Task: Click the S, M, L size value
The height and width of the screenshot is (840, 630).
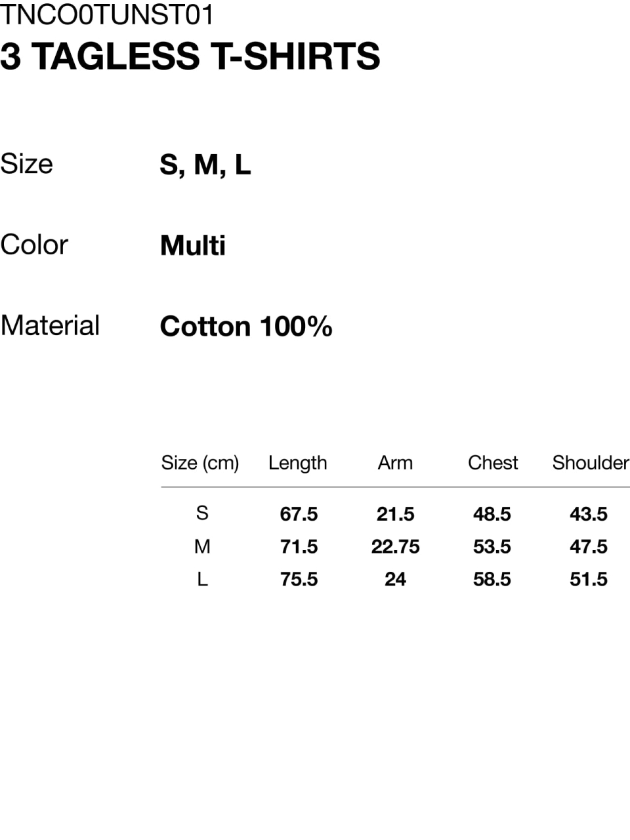Action: 205,165
